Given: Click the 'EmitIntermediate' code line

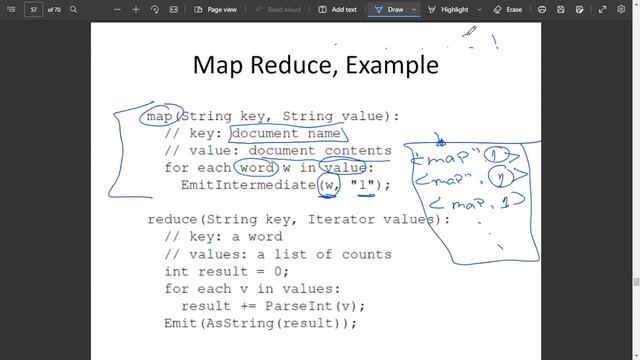Looking at the screenshot, I should coord(285,185).
